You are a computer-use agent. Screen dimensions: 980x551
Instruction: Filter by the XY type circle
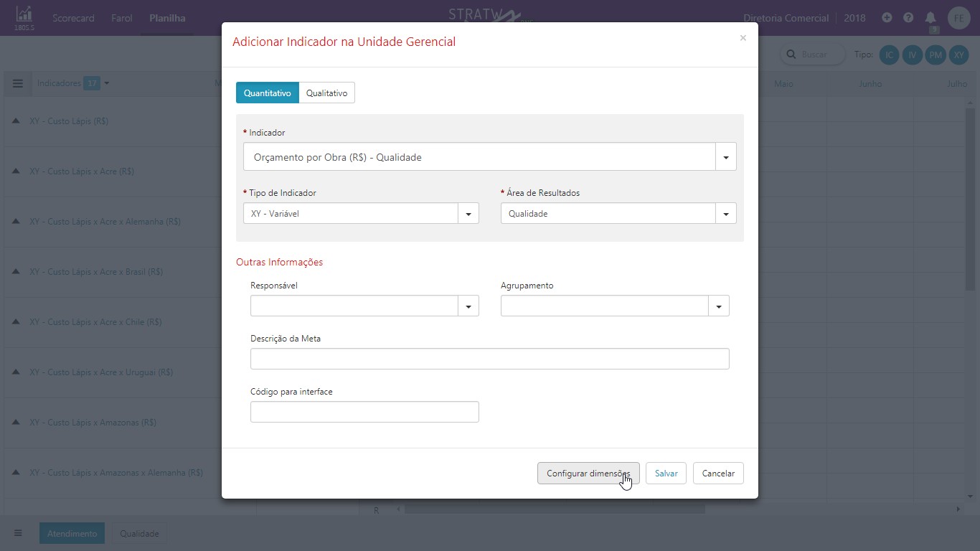pos(958,55)
